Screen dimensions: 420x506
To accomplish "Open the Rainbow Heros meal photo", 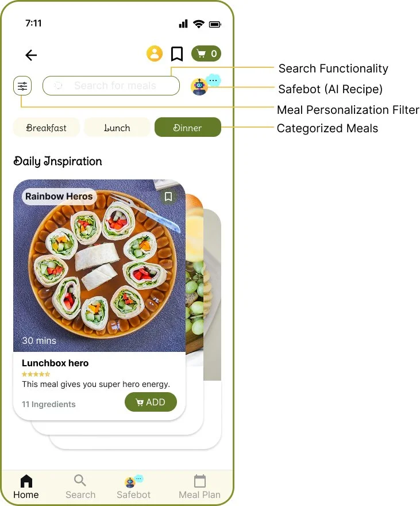I will 99,265.
